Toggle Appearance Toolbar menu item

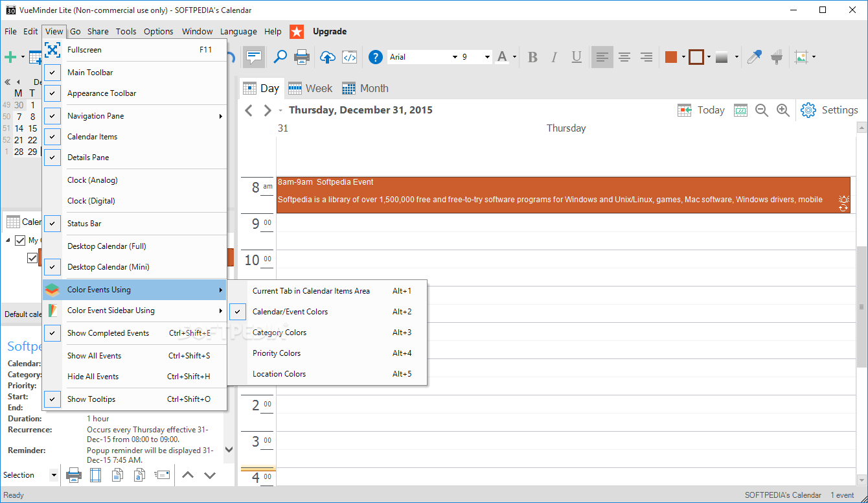pyautogui.click(x=135, y=93)
